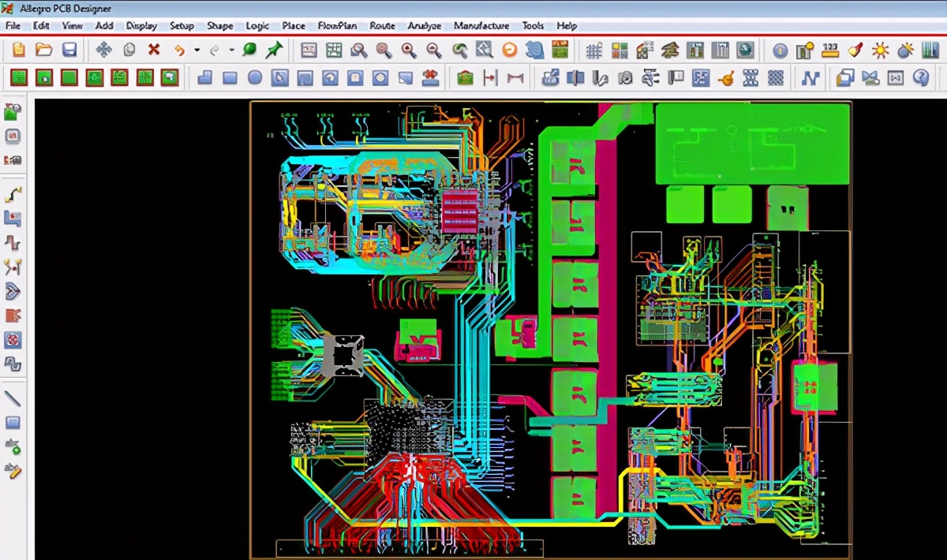The width and height of the screenshot is (947, 560).
Task: Open the Route menu
Action: tap(383, 26)
